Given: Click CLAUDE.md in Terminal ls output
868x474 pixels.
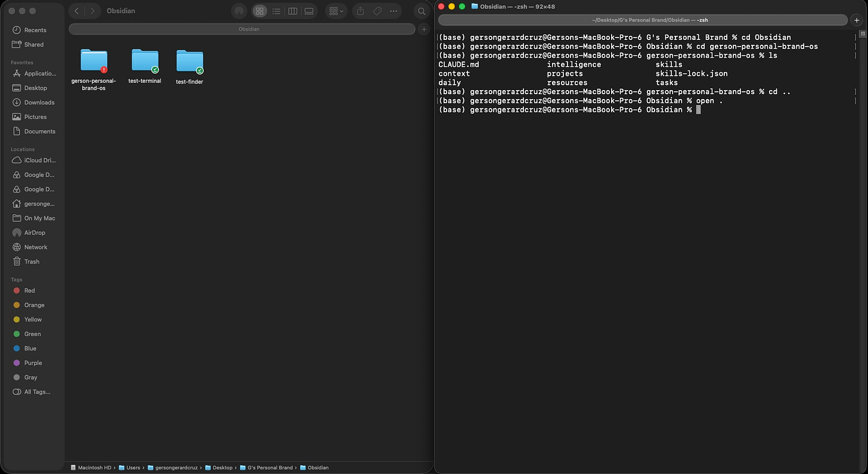Looking at the screenshot, I should tap(458, 64).
